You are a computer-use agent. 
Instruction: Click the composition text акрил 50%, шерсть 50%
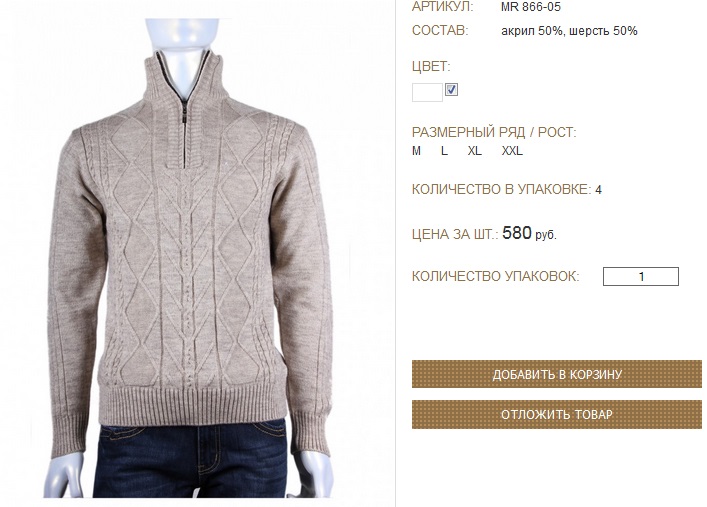569,31
